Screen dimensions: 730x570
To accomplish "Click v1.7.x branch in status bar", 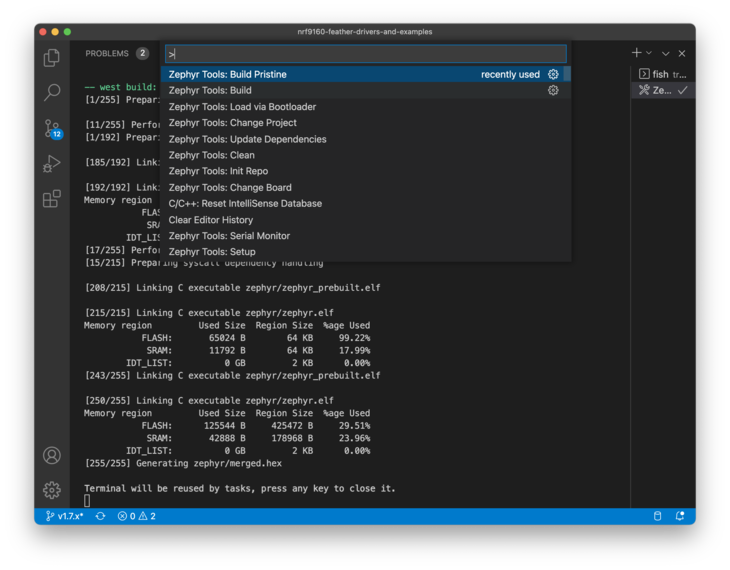I will point(64,516).
